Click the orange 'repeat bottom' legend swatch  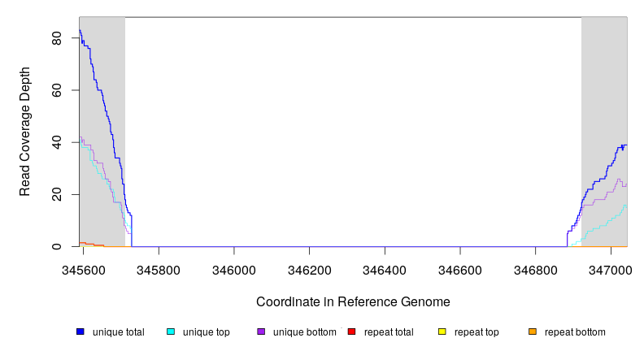533,332
